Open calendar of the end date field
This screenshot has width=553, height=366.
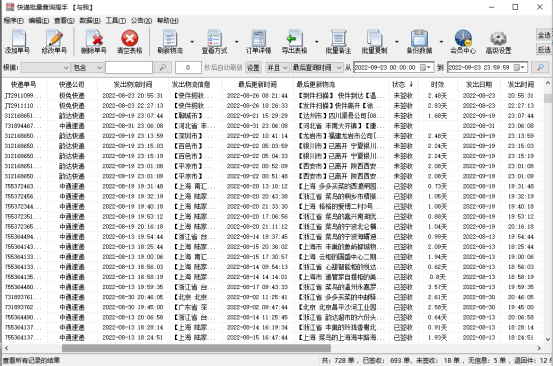pos(519,67)
